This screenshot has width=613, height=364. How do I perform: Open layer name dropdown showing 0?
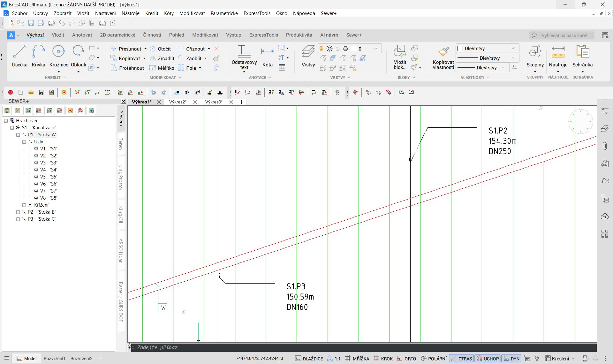(x=375, y=49)
